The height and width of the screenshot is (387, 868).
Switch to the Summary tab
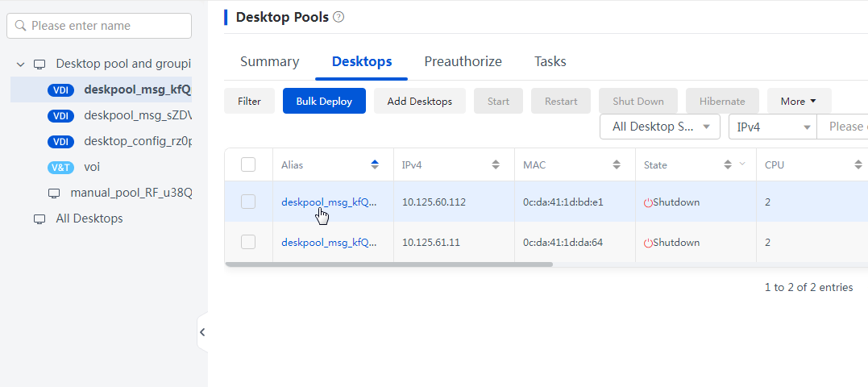click(270, 61)
